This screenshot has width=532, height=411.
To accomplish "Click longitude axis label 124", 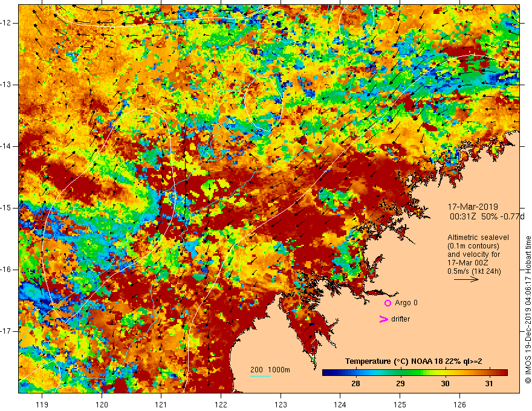I will tap(340, 404).
